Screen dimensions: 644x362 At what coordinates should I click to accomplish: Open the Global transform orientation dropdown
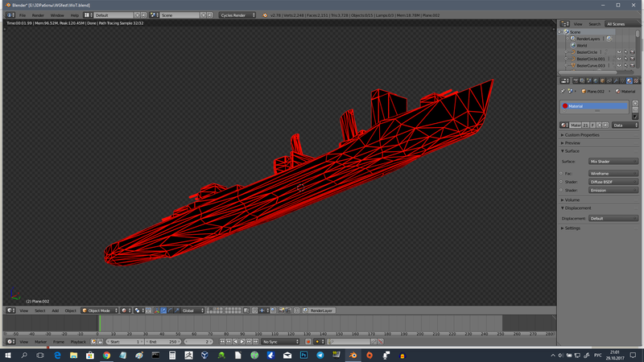pos(192,311)
